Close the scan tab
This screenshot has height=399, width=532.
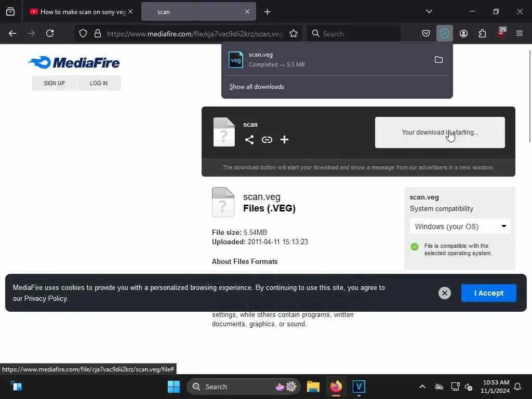pos(247,11)
